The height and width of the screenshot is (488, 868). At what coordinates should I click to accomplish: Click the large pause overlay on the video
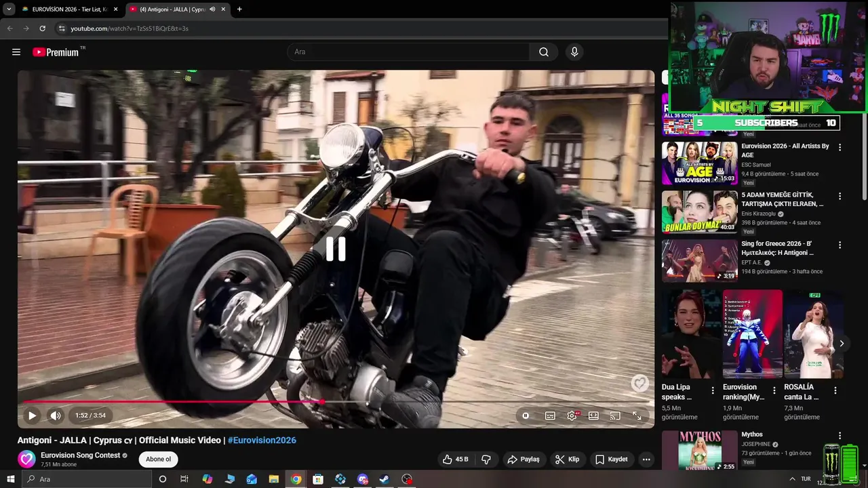336,249
